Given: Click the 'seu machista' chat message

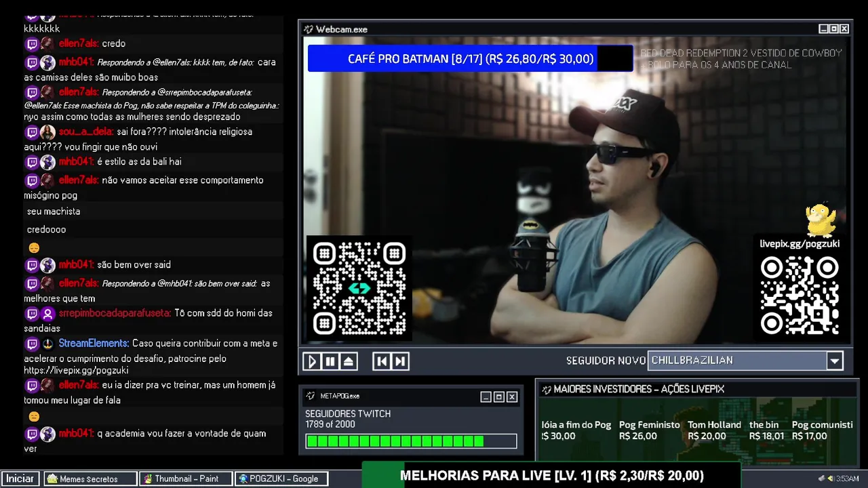Looking at the screenshot, I should [54, 211].
